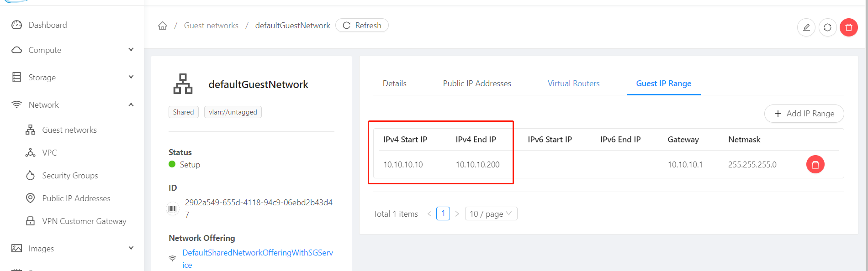Viewport: 868px width, 271px height.
Task: Click the Refresh button in the breadcrumb bar
Action: (362, 25)
